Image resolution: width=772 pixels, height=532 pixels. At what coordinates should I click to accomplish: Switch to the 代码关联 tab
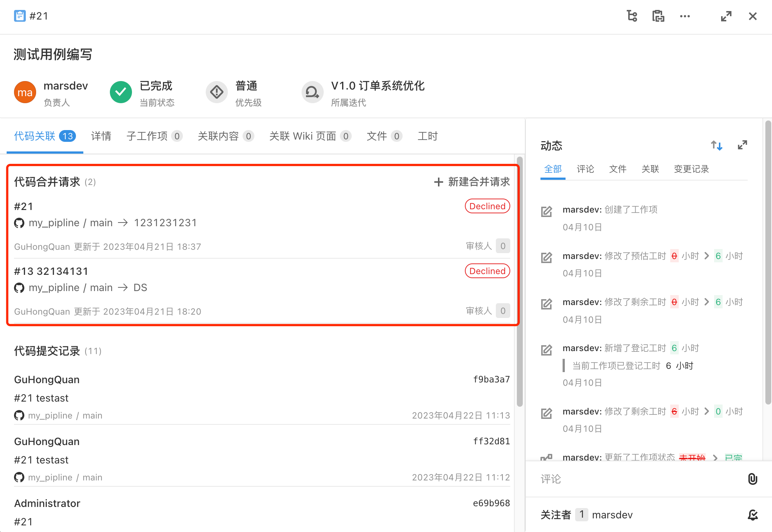[45, 136]
